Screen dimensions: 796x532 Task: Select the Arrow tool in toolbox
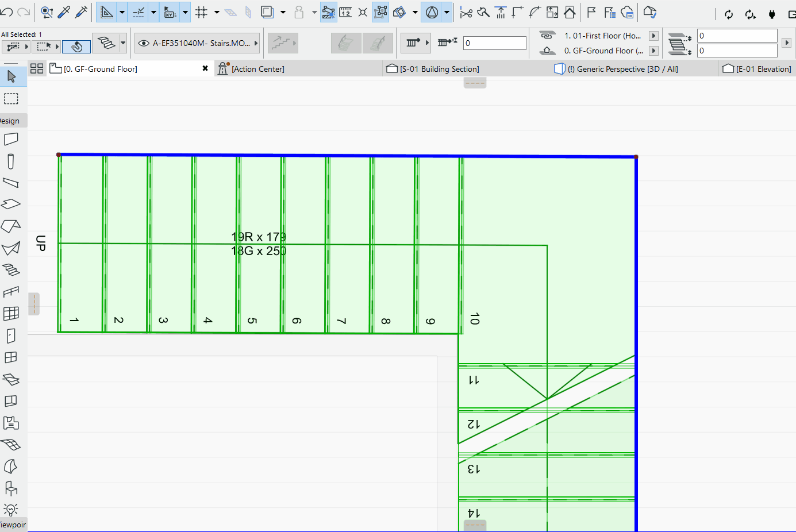tap(11, 76)
